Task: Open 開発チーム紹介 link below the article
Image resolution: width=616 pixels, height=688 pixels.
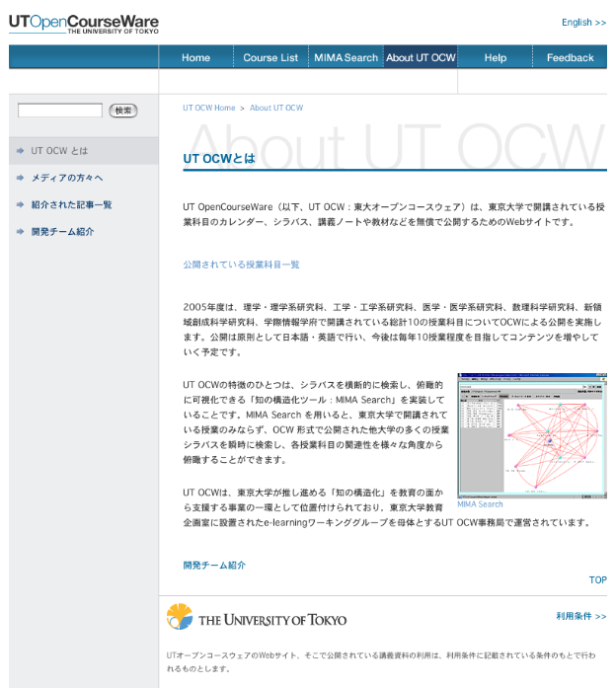Action: 214,566
